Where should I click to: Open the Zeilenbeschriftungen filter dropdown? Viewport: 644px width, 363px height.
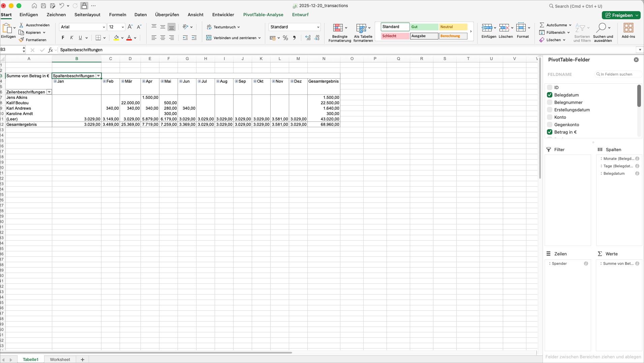(49, 92)
